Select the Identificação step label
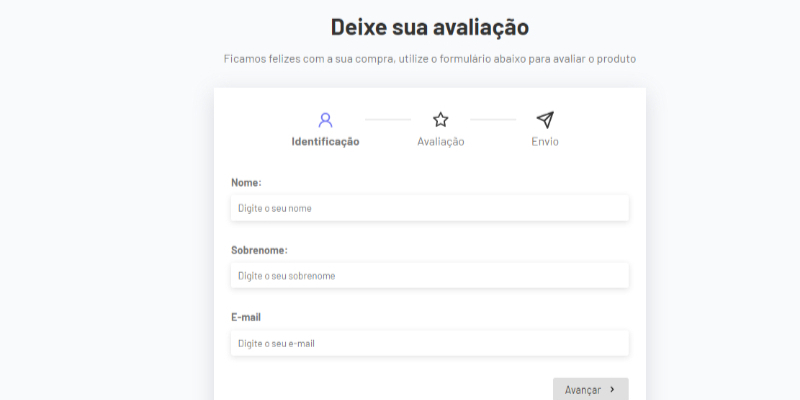 tap(325, 142)
